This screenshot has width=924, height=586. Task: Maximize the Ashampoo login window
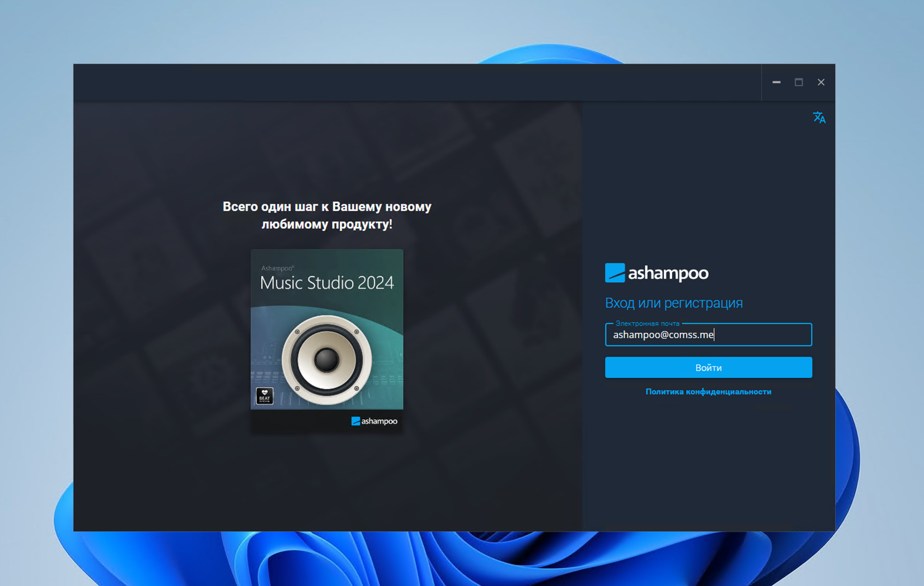(x=799, y=82)
